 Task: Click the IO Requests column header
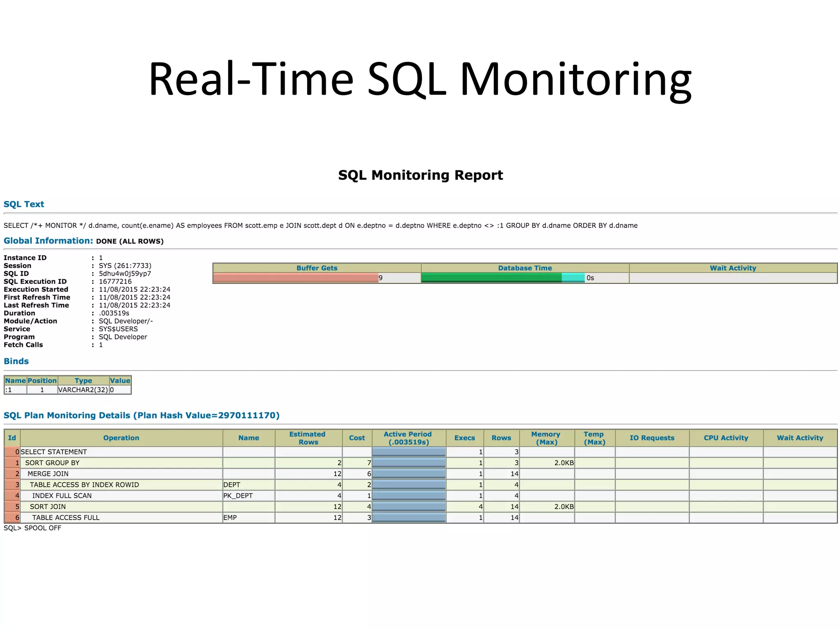tap(652, 438)
